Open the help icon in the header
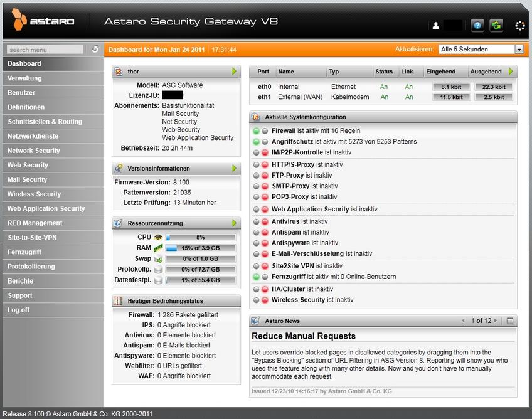 (x=477, y=26)
